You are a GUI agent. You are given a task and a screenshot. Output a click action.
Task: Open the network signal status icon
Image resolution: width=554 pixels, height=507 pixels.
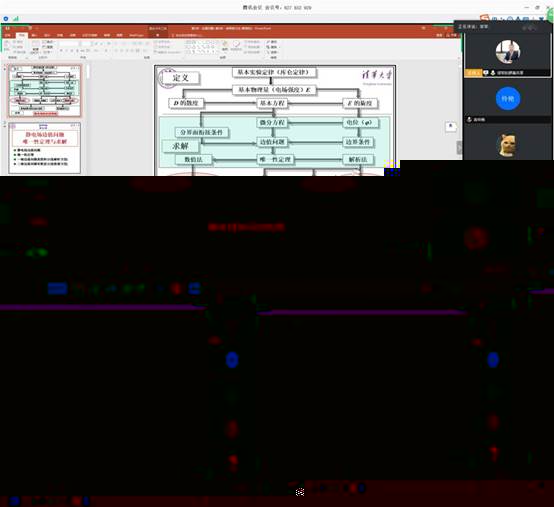(16, 18)
